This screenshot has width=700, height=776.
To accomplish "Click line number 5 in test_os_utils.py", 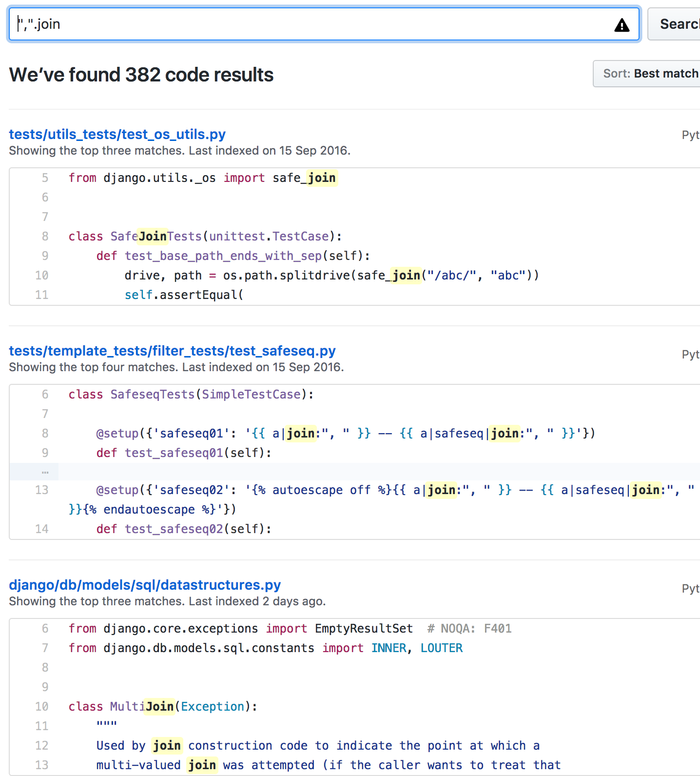I will [45, 178].
